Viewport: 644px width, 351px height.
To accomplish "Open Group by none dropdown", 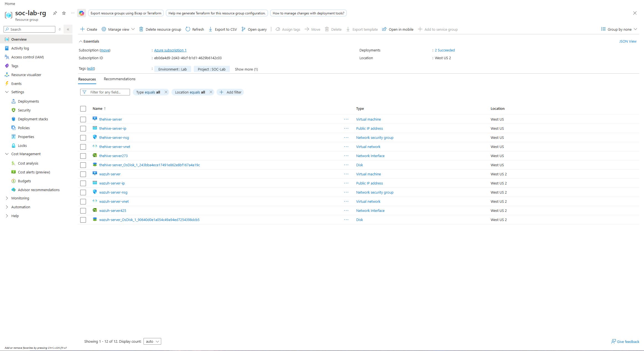I will 619,29.
